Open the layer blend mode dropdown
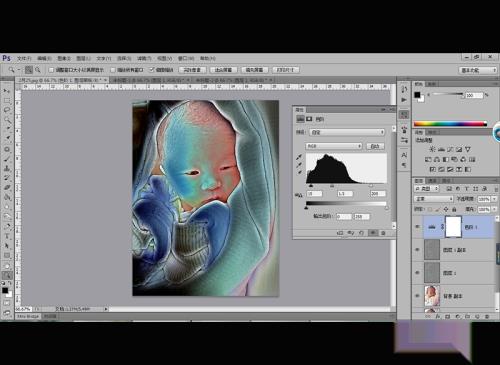 click(434, 199)
